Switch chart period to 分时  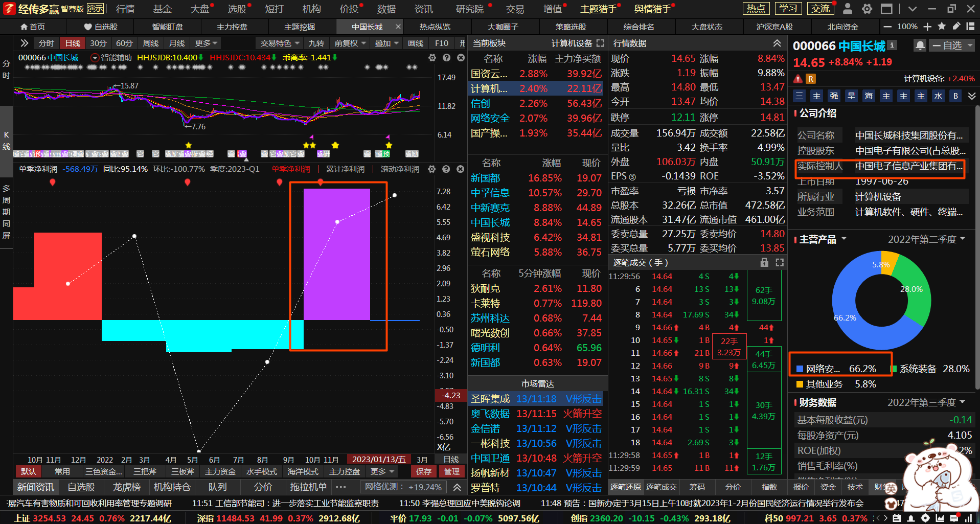coord(47,43)
